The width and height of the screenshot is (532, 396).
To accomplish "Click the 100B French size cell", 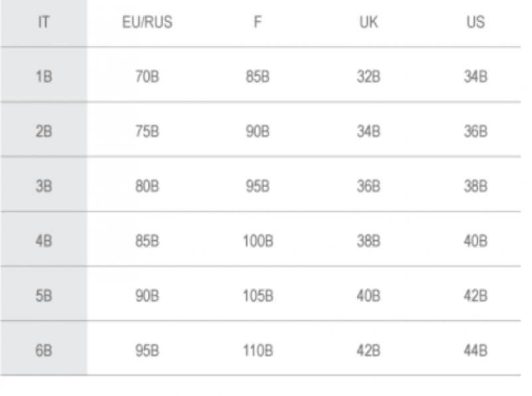I will pyautogui.click(x=258, y=241).
